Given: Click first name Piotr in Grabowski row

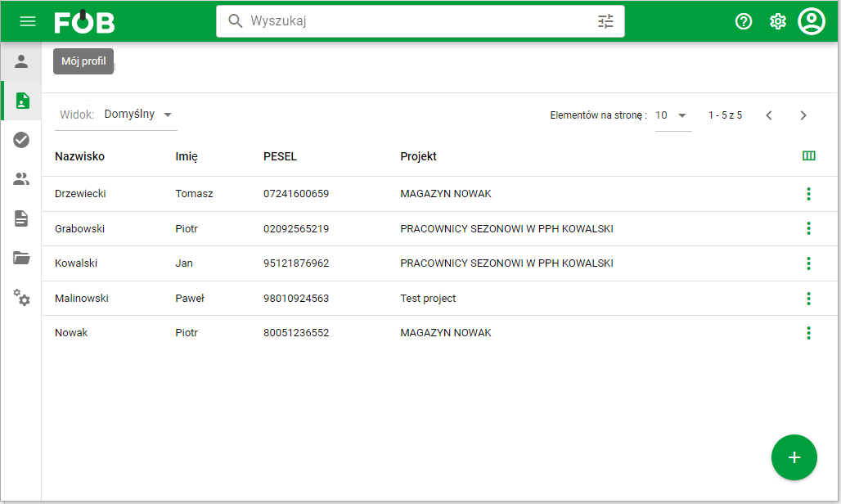Looking at the screenshot, I should point(187,229).
